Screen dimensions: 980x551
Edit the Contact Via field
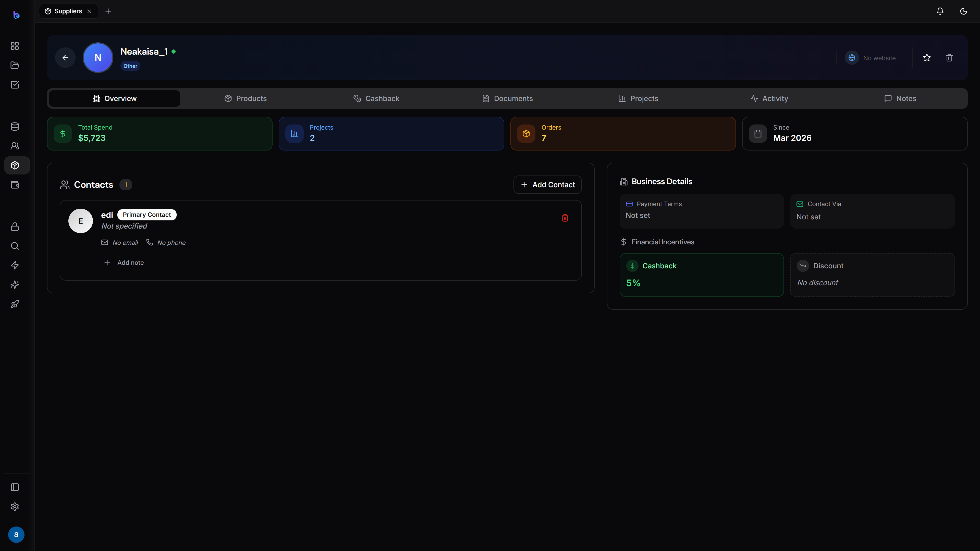tap(872, 211)
